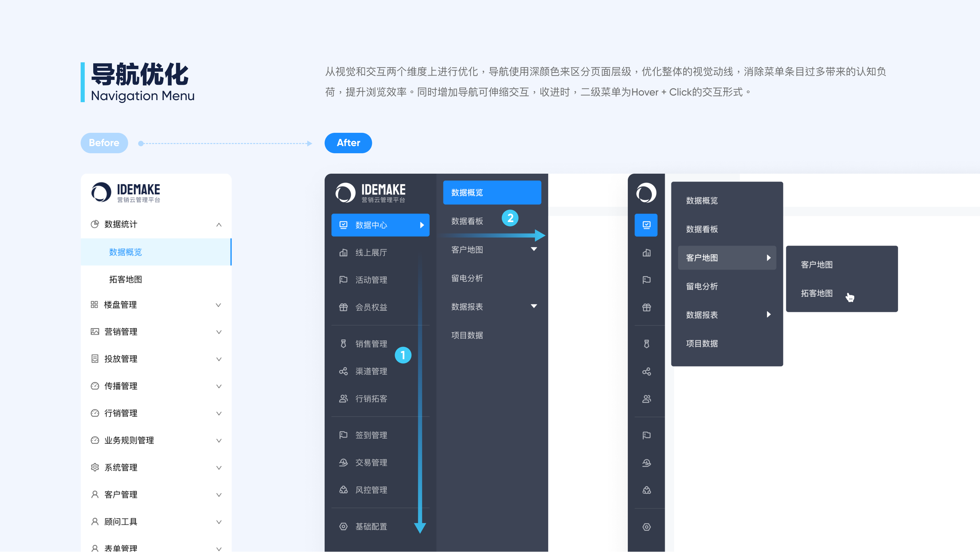Click the pie chart icon beside 数据统计

coord(95,224)
